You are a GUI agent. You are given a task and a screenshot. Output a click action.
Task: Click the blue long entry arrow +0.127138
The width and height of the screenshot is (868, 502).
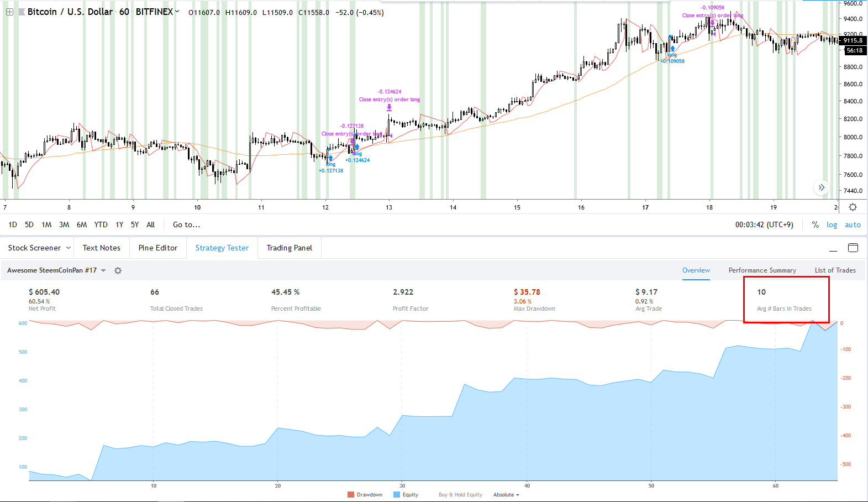[330, 159]
